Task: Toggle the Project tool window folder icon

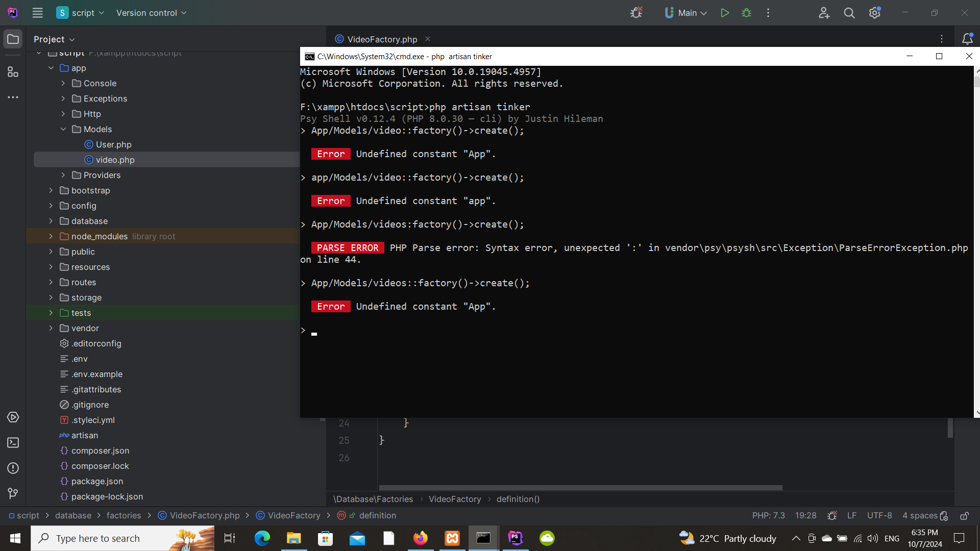Action: (13, 39)
